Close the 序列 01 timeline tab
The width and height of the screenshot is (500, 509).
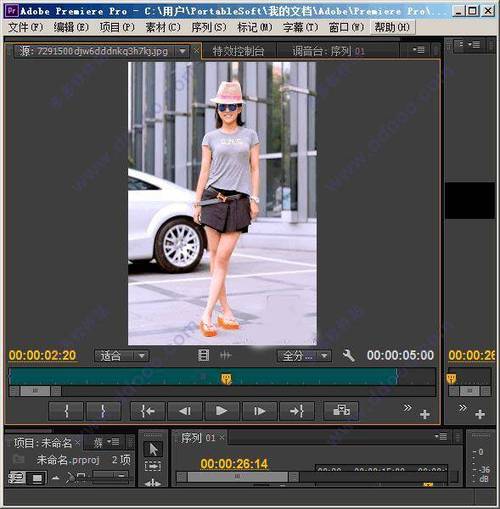pyautogui.click(x=222, y=437)
